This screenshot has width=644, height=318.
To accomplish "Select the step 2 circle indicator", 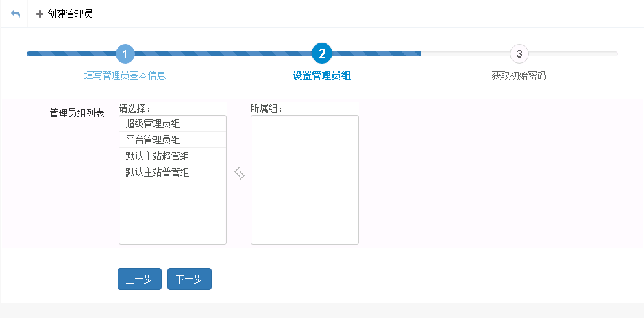I will 322,54.
